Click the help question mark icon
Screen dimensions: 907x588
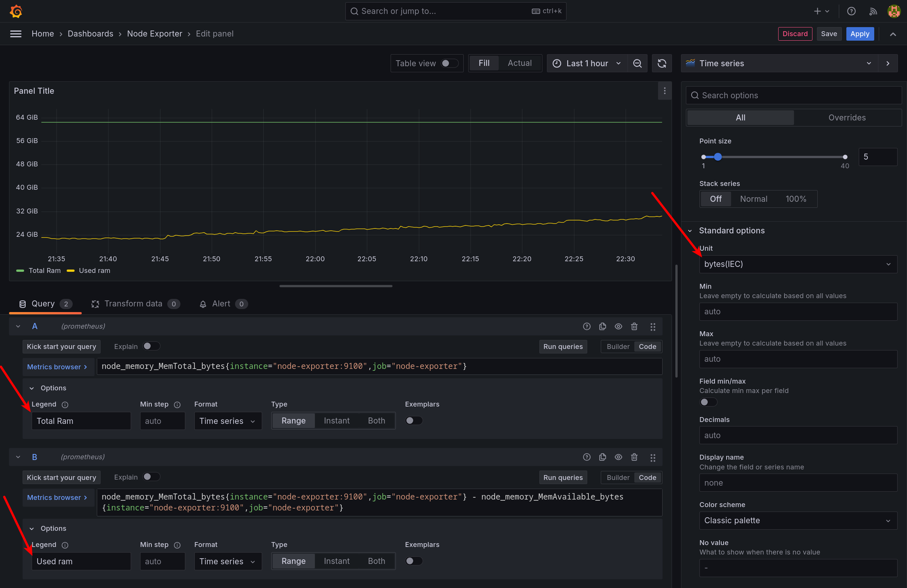(851, 11)
